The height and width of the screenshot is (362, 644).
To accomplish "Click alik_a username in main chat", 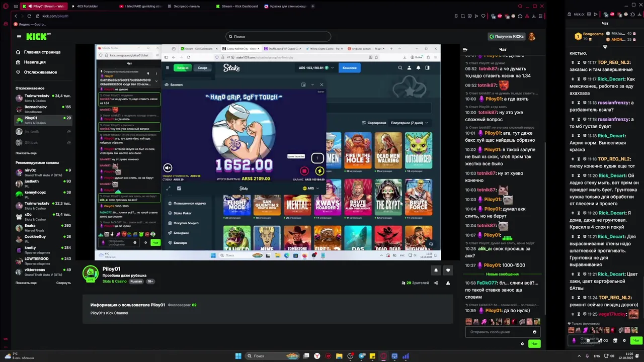I will pyautogui.click(x=485, y=249).
